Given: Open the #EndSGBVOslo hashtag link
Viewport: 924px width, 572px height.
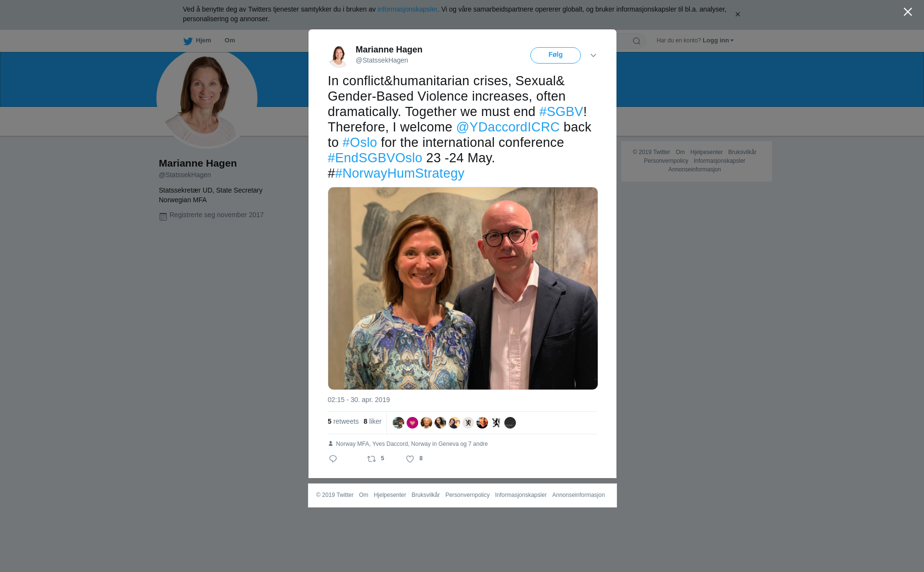Looking at the screenshot, I should [375, 158].
